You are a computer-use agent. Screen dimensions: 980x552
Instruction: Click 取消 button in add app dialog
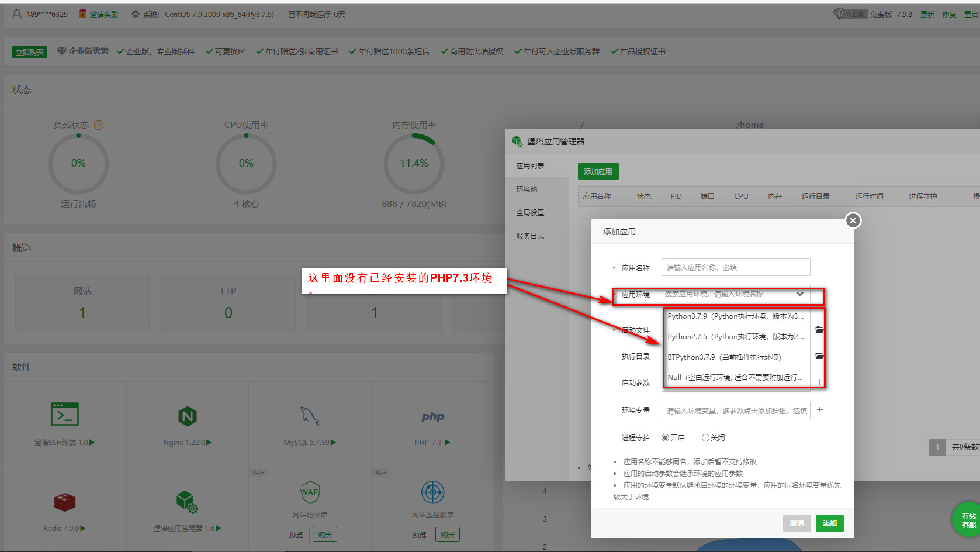click(797, 523)
